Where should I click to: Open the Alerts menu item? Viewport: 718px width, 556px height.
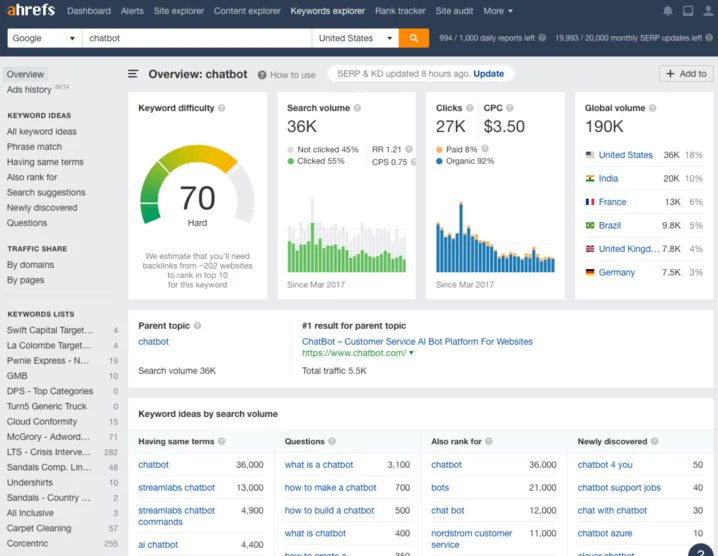[132, 11]
